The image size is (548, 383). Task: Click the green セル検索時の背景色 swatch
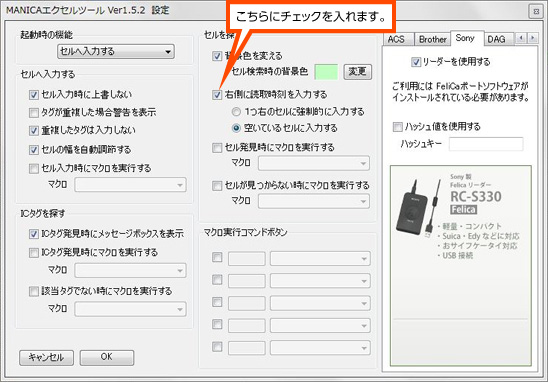[326, 72]
